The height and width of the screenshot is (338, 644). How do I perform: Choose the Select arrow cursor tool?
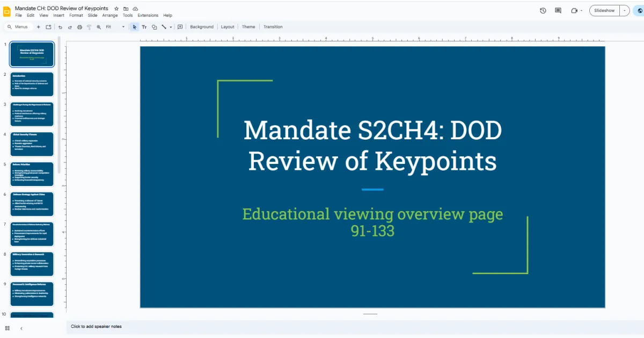coord(135,27)
